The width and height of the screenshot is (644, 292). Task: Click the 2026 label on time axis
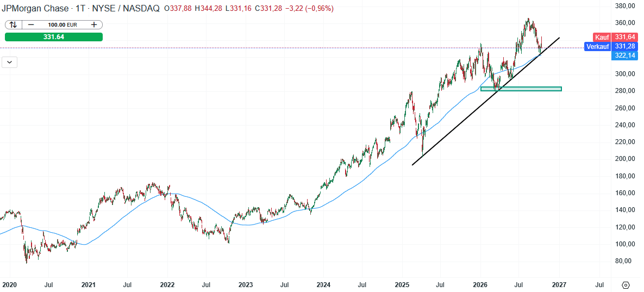480,284
